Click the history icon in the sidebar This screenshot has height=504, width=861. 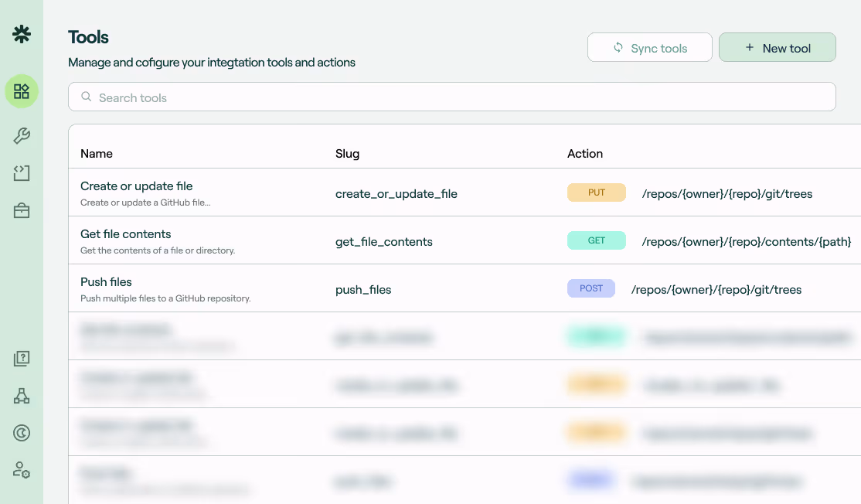click(21, 433)
